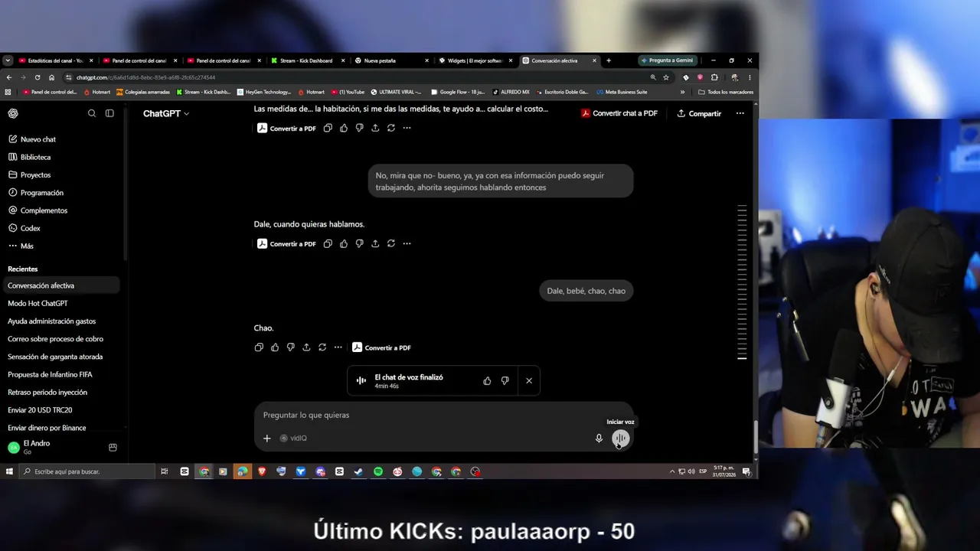The height and width of the screenshot is (551, 980).
Task: Click the ChatGPT logo in the sidebar
Action: pyautogui.click(x=13, y=113)
